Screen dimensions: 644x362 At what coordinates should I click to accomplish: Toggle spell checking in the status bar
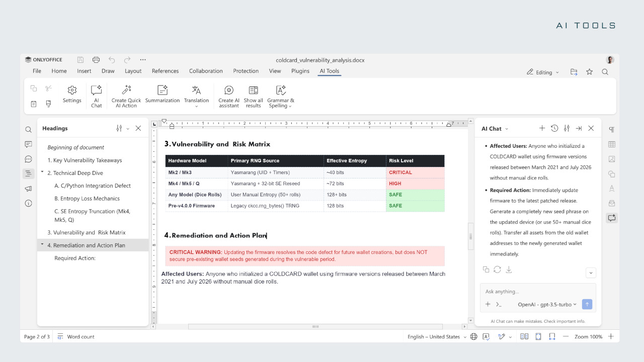pos(487,337)
